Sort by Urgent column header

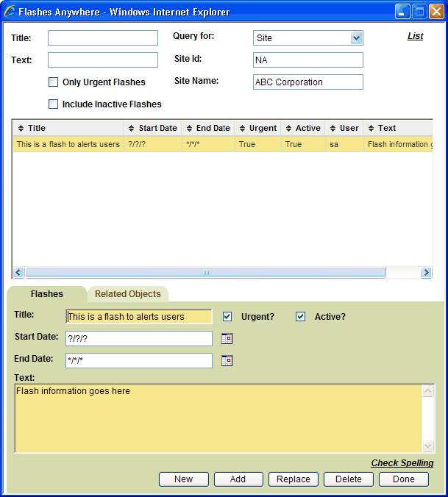point(257,128)
